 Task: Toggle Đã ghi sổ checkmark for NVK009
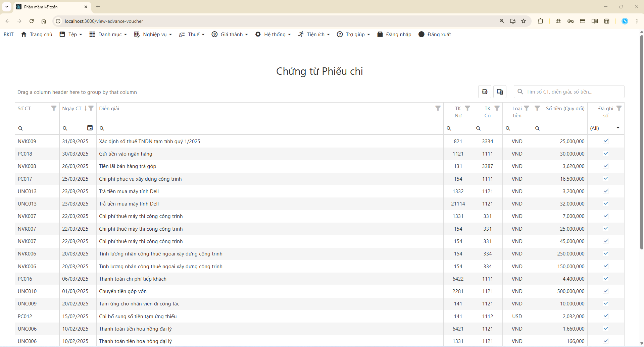(606, 141)
